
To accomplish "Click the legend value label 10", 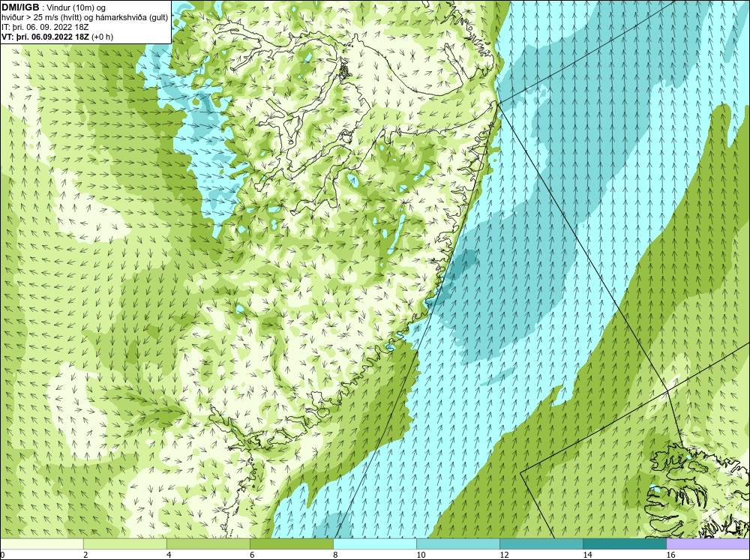I will [x=421, y=555].
